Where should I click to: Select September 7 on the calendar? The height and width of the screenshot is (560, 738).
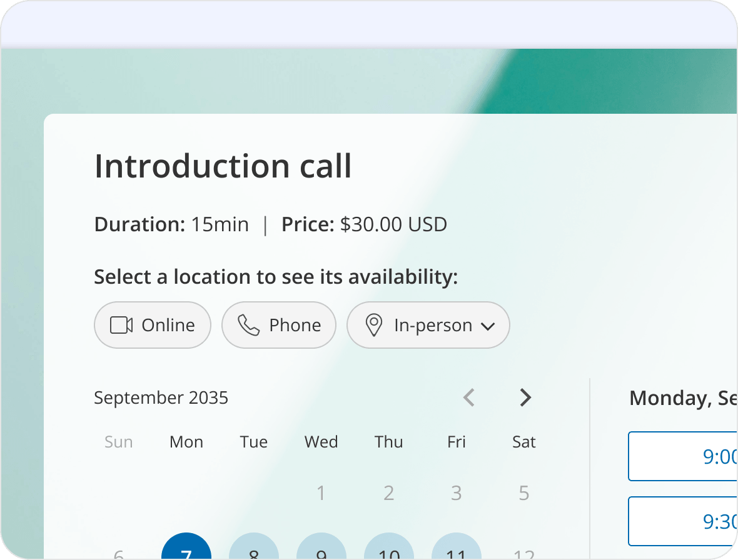[186, 546]
